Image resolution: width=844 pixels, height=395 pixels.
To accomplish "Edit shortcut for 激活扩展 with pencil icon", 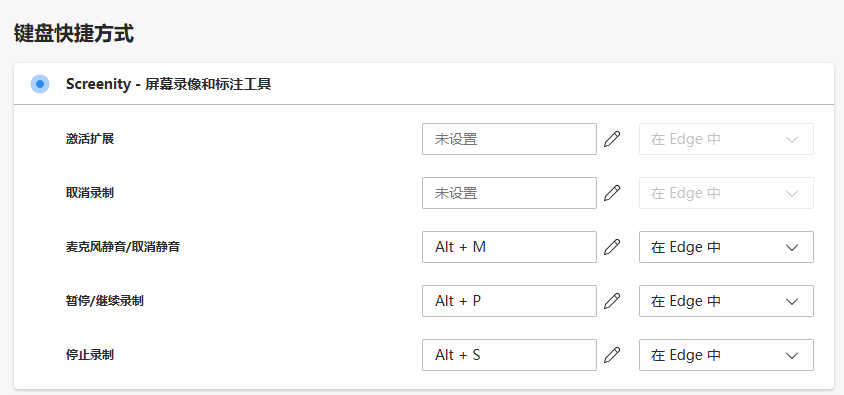I will pyautogui.click(x=612, y=139).
